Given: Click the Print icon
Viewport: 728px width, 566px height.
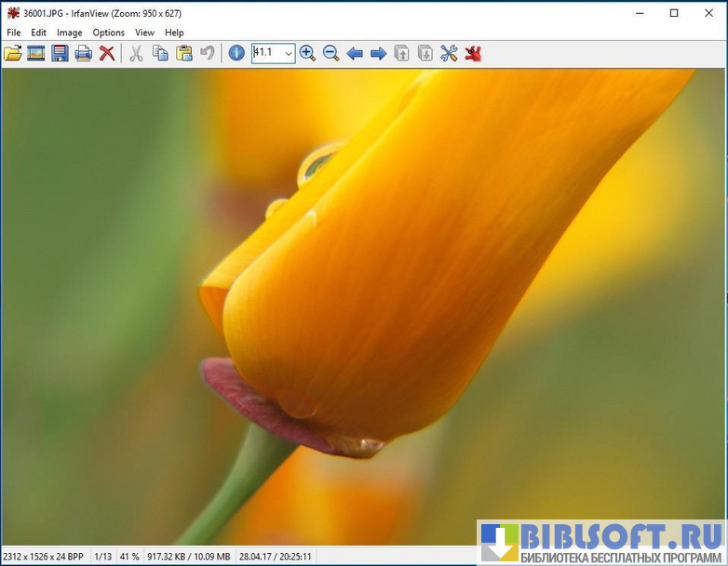Looking at the screenshot, I should (x=83, y=53).
